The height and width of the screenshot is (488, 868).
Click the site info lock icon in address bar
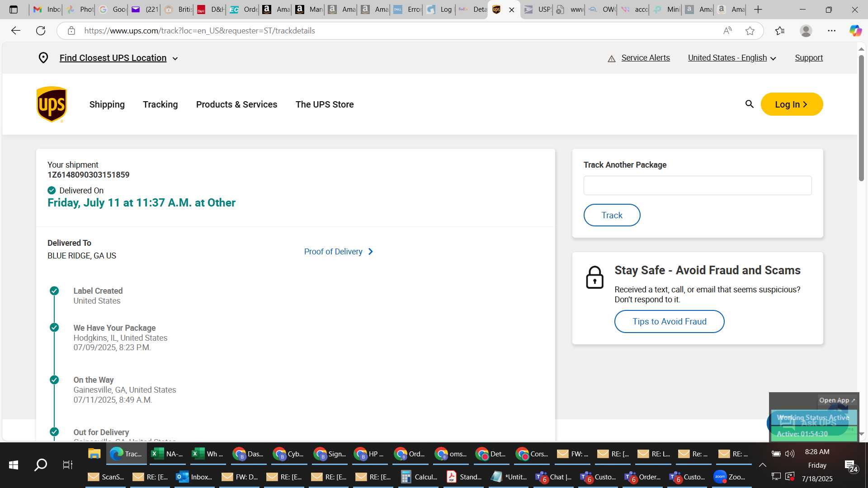[x=71, y=31]
